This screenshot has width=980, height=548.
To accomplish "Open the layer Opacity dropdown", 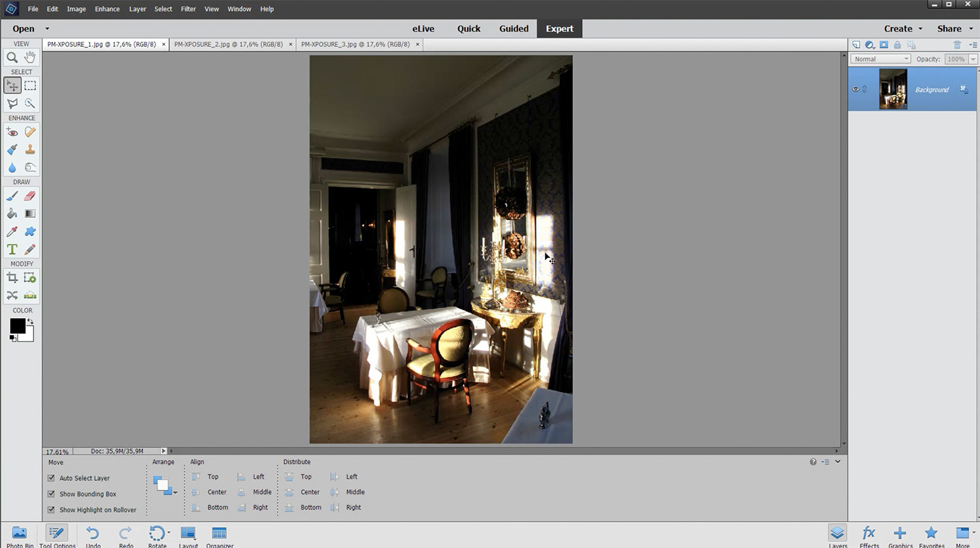I will coord(973,59).
